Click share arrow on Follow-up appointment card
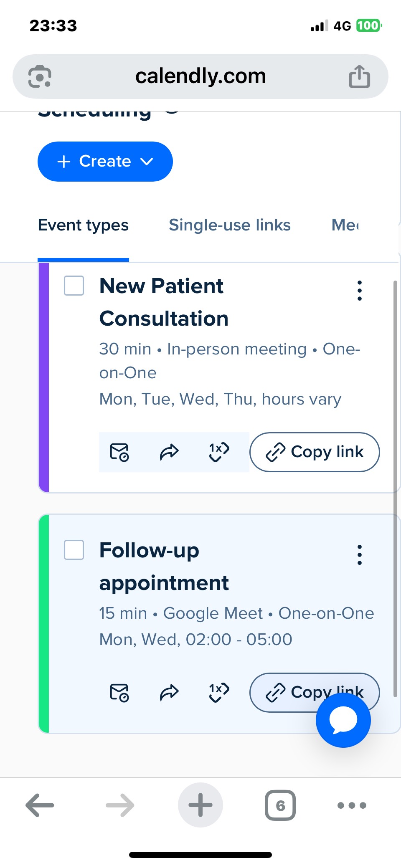 click(x=169, y=693)
